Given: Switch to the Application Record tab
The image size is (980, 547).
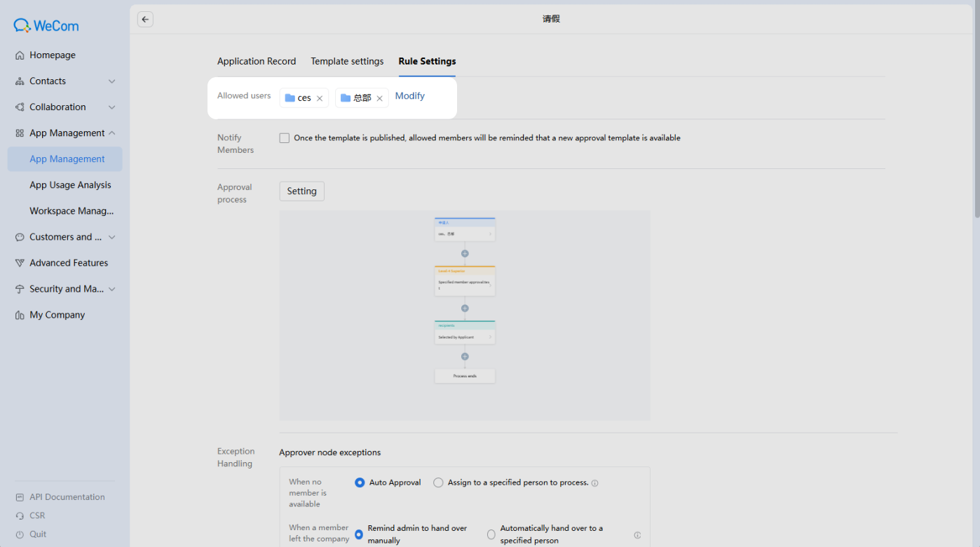Looking at the screenshot, I should click(x=257, y=61).
